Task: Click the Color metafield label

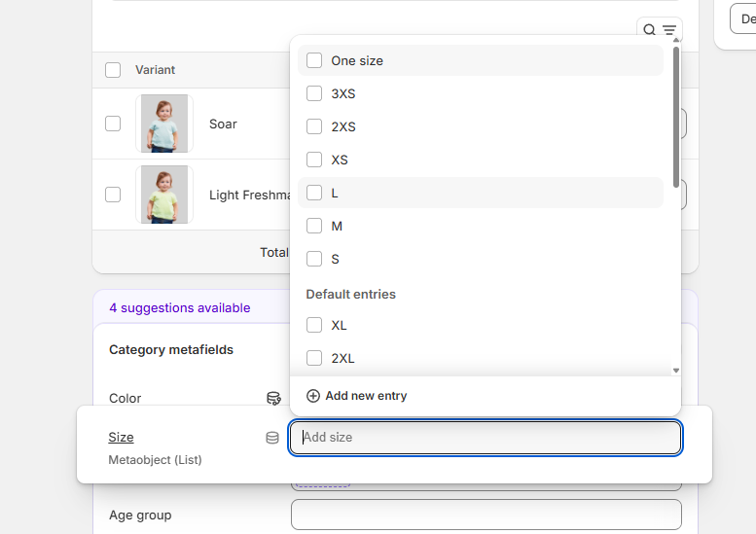Action: pyautogui.click(x=125, y=399)
